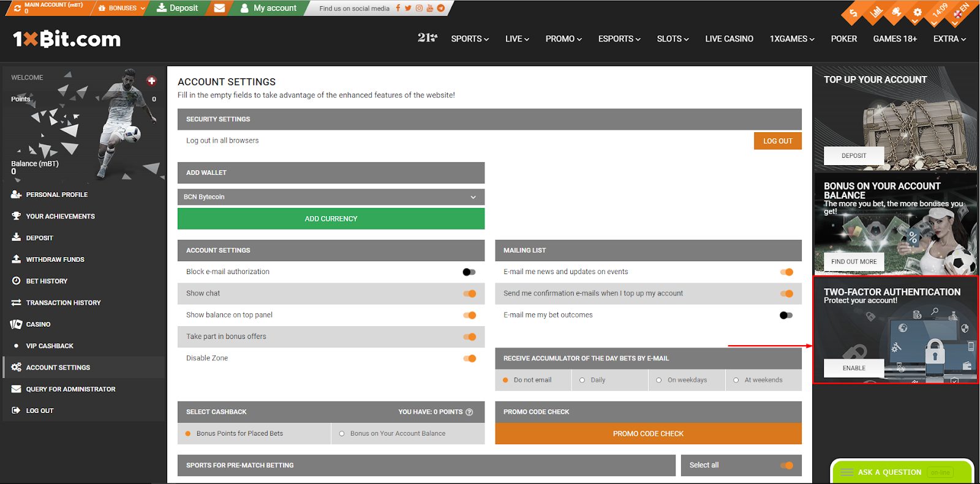The width and height of the screenshot is (980, 484).
Task: Open the Twitter social media icon
Action: tap(408, 8)
